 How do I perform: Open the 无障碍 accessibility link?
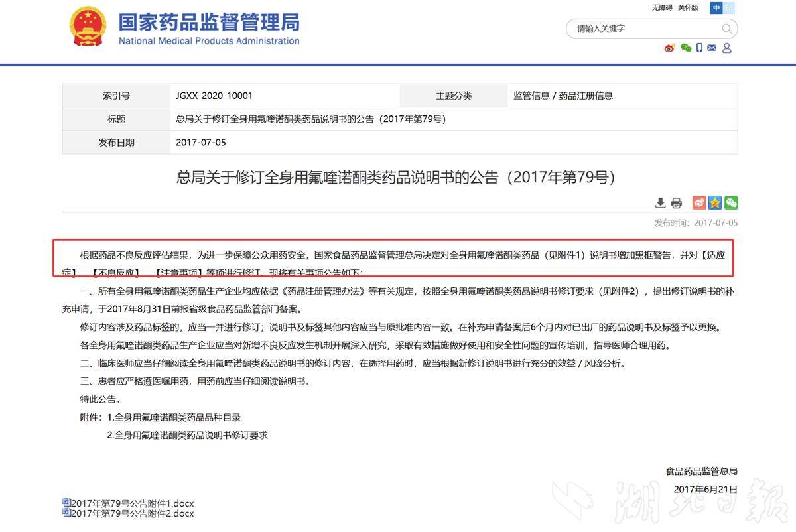click(x=662, y=8)
